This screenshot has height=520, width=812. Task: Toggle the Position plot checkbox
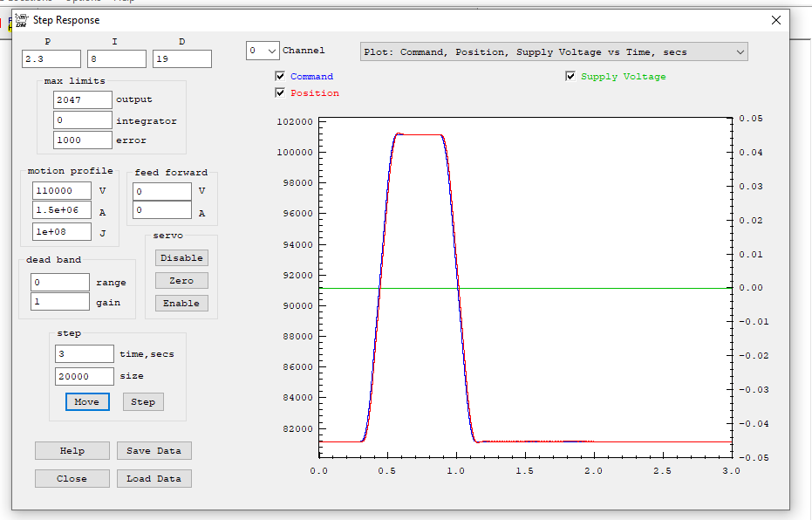point(280,93)
